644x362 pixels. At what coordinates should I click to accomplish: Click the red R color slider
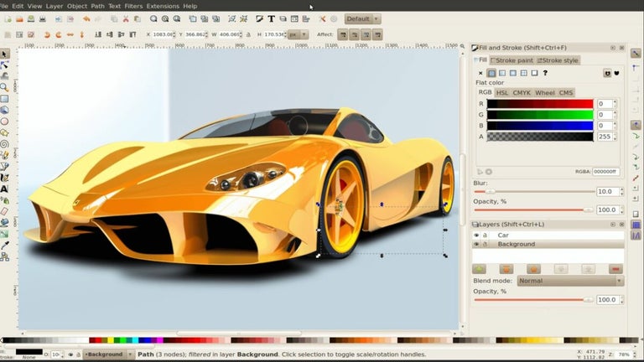click(x=540, y=103)
